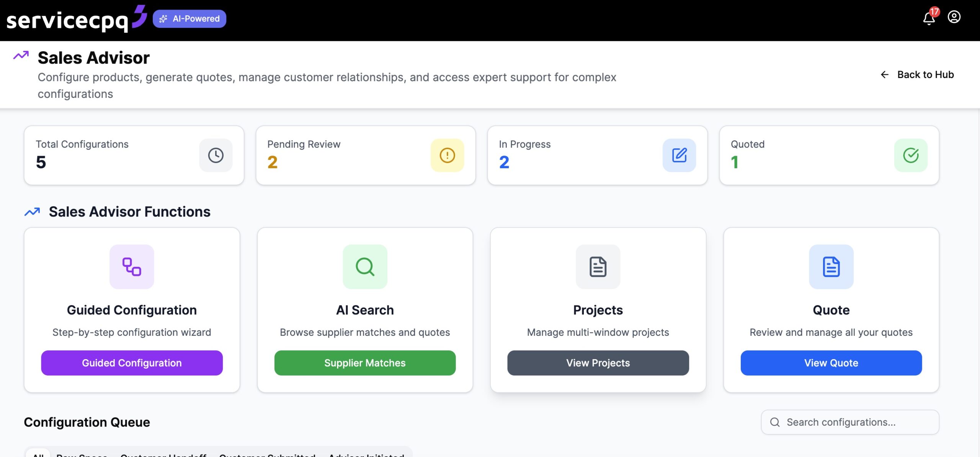Click the Search configurations field

(x=849, y=422)
